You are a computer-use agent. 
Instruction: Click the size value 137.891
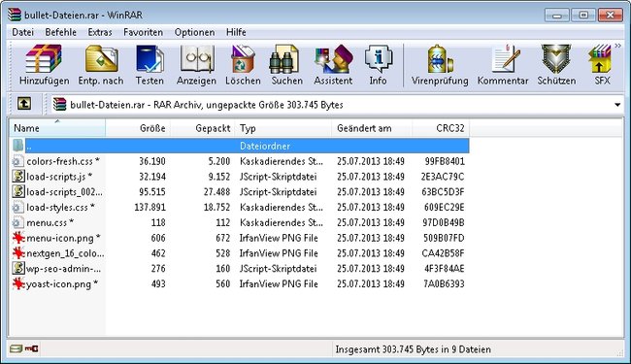[x=150, y=207]
